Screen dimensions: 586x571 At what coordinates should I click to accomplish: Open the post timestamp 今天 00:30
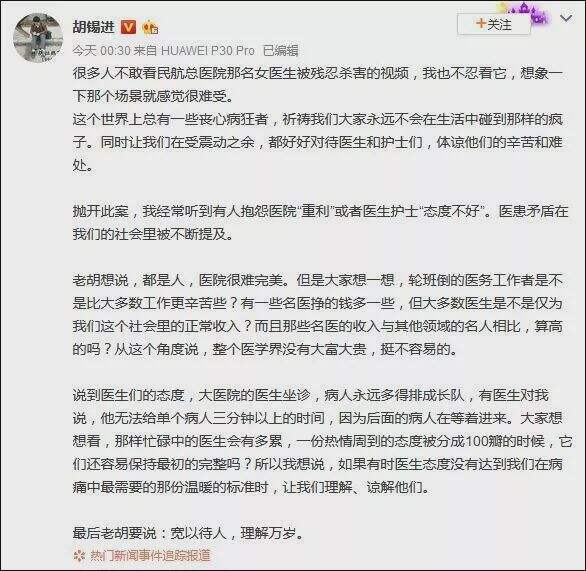101,50
